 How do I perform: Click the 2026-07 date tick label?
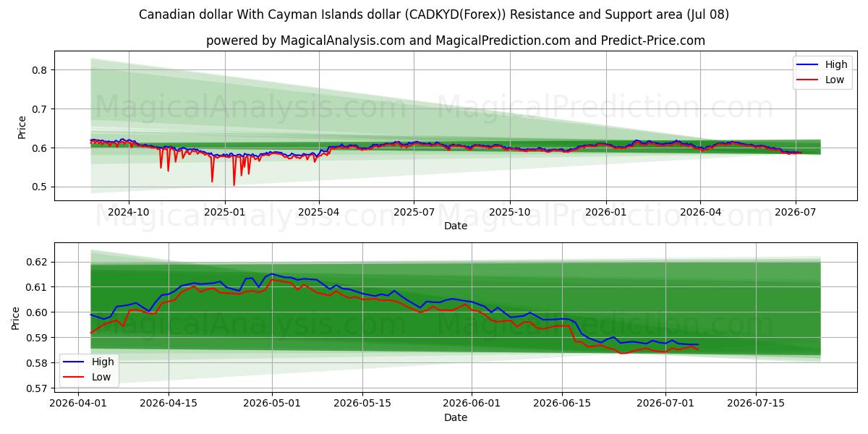point(795,212)
